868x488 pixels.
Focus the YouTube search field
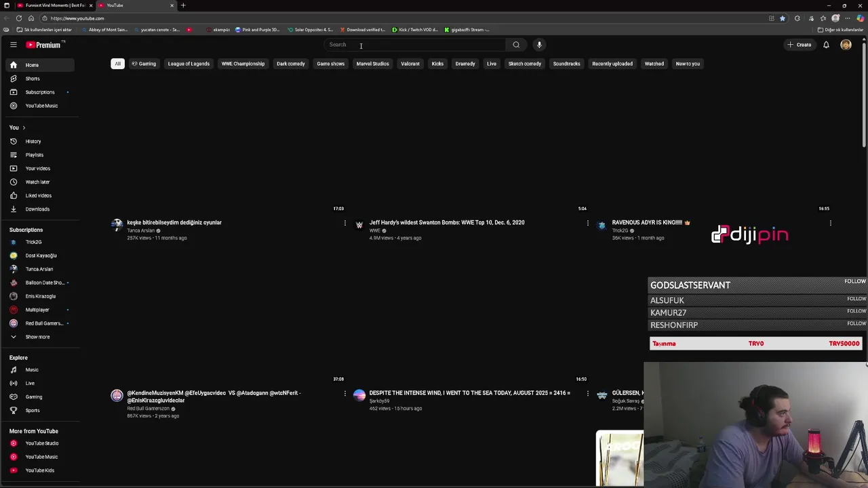click(415, 45)
